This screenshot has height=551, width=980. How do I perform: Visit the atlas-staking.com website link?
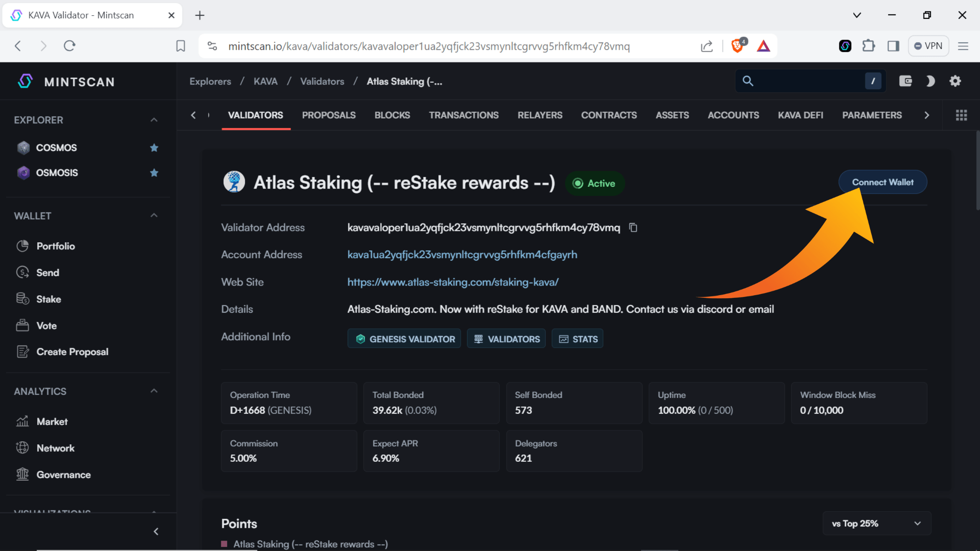453,282
